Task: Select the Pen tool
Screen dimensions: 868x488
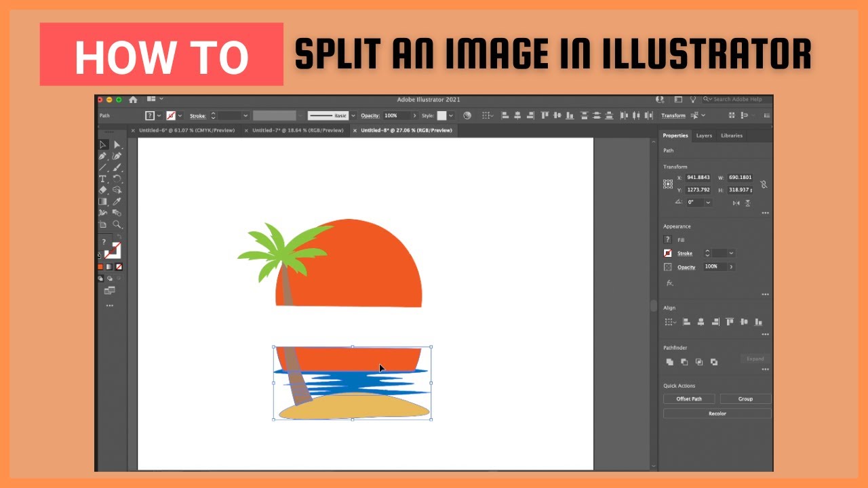Action: 103,156
